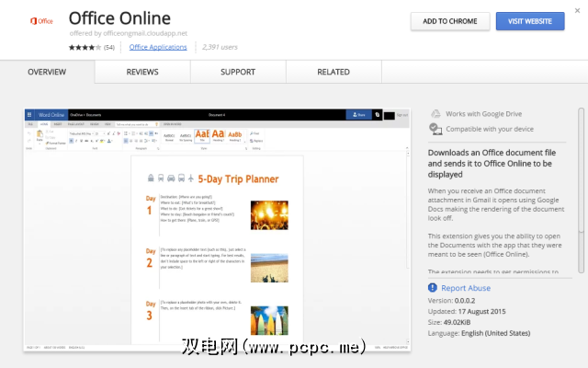Click the blue Report Abuse icon
This screenshot has height=368, width=588.
(433, 288)
